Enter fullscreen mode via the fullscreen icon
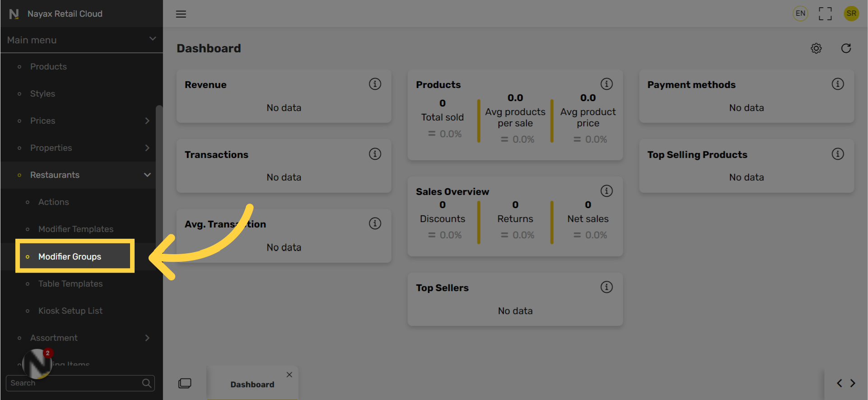The width and height of the screenshot is (868, 400). click(x=825, y=14)
